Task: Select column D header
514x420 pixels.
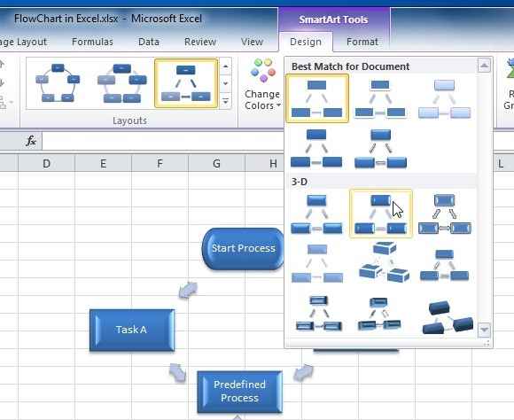Action: [x=47, y=163]
